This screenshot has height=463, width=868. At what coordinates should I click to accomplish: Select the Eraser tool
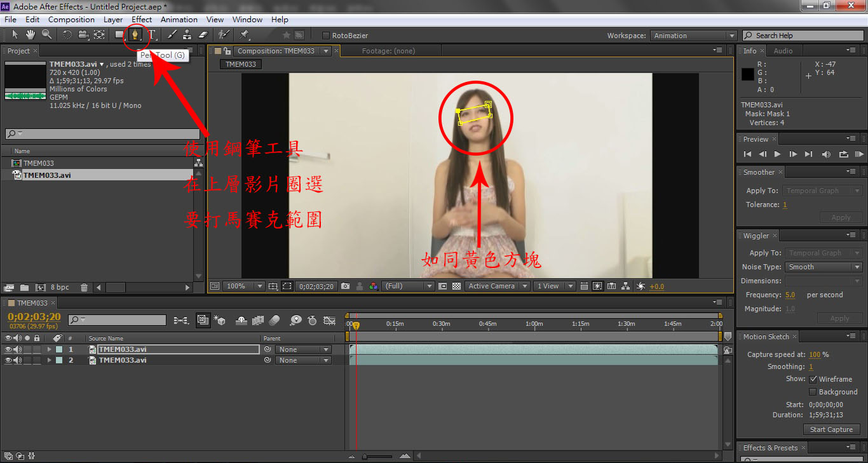tap(203, 35)
